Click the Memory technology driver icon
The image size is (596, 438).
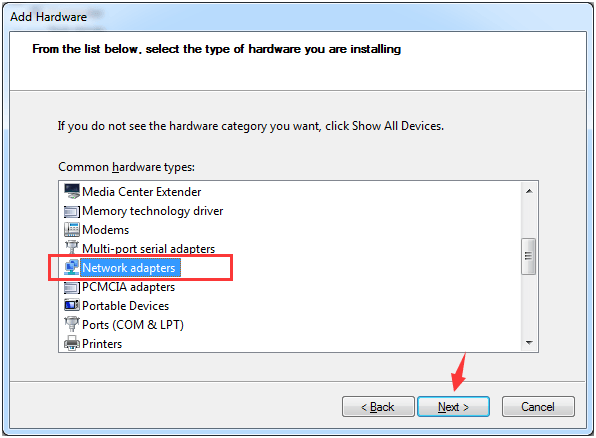click(72, 211)
